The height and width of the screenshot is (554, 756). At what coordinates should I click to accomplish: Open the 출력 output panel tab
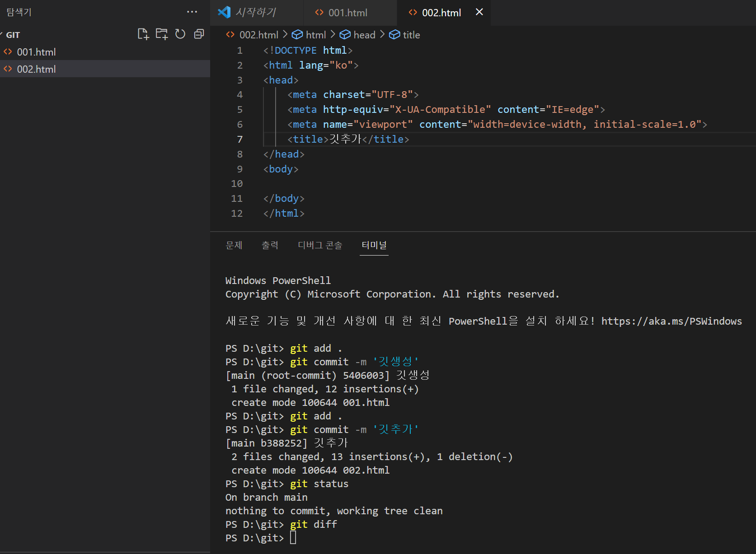pos(270,245)
